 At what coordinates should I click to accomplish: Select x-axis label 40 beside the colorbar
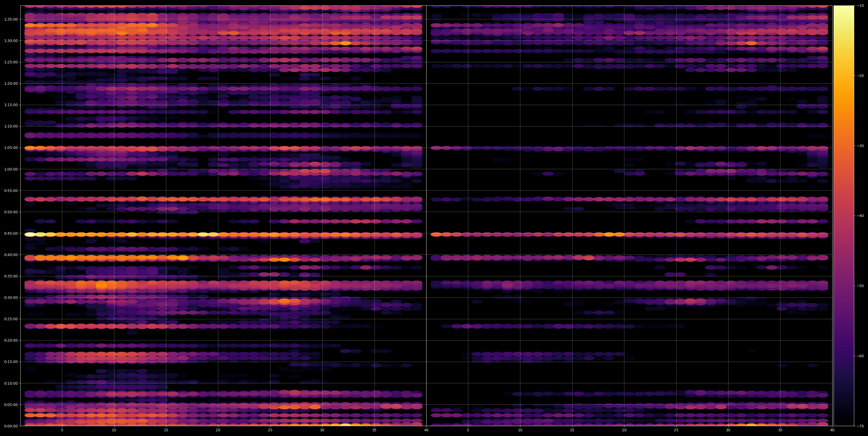[832, 430]
